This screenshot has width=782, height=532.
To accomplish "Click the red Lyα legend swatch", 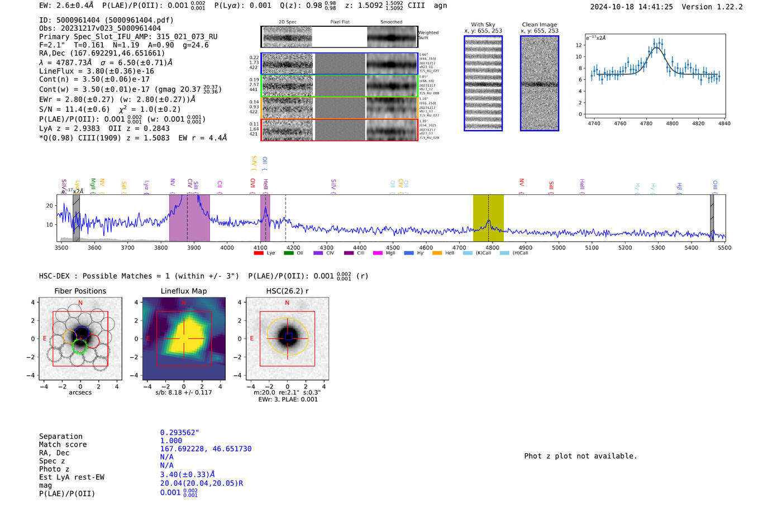I will point(259,253).
